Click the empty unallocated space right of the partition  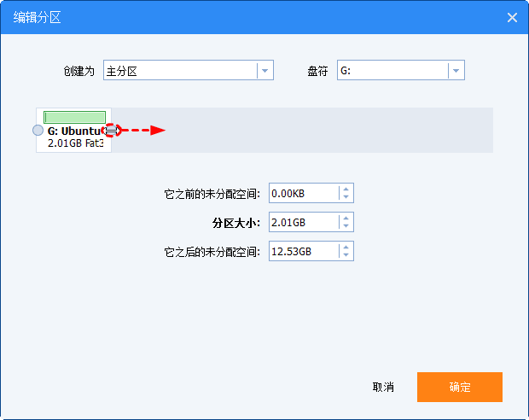click(324, 131)
